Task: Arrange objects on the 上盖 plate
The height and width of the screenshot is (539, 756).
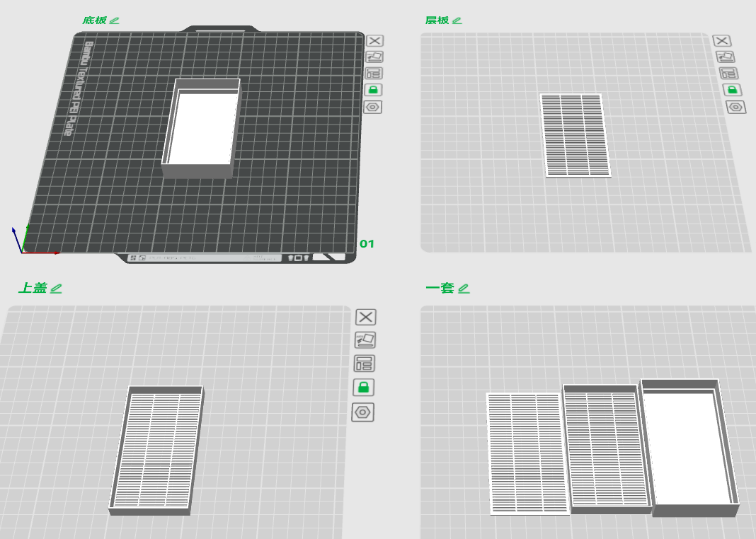Action: pos(364,364)
